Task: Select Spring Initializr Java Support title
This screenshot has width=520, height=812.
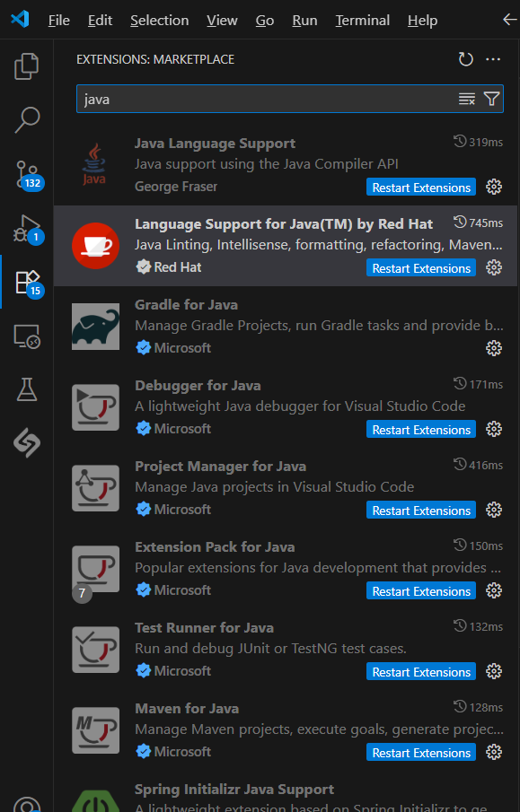Action: (x=234, y=790)
